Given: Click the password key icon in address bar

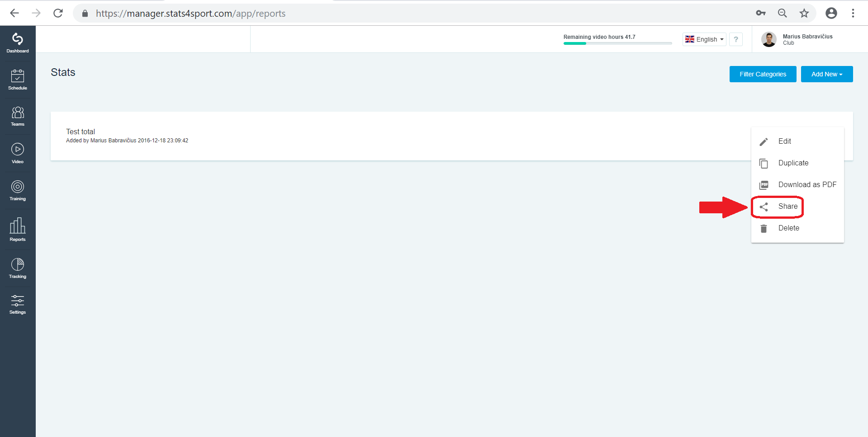Looking at the screenshot, I should click(761, 13).
